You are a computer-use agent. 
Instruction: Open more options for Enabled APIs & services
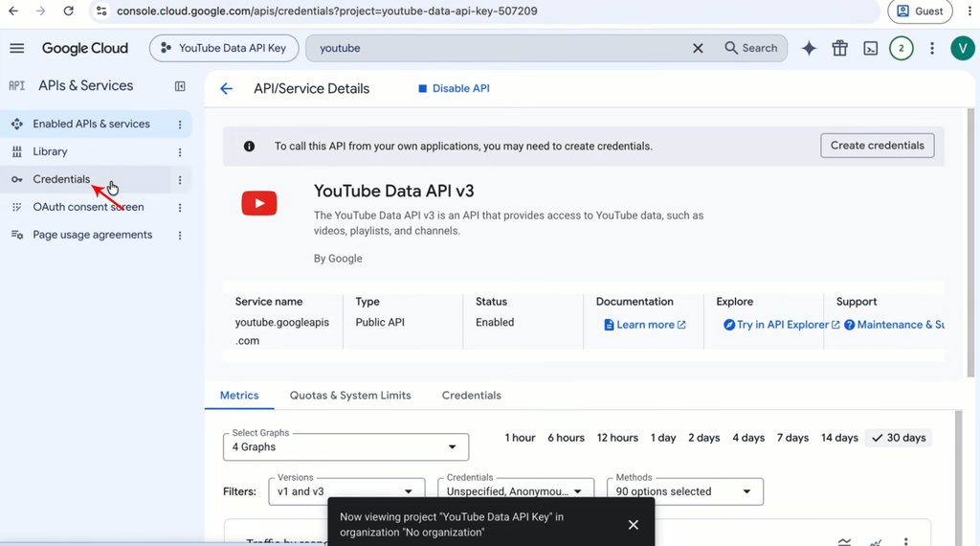coord(180,125)
